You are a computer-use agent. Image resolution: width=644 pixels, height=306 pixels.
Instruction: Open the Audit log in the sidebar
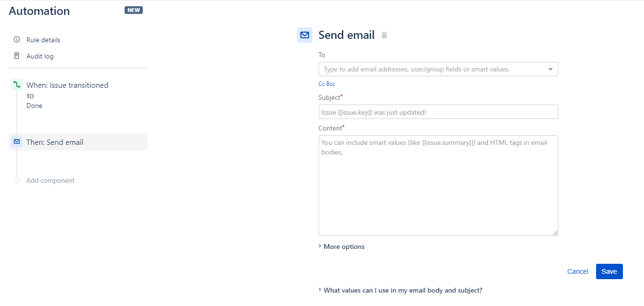40,56
